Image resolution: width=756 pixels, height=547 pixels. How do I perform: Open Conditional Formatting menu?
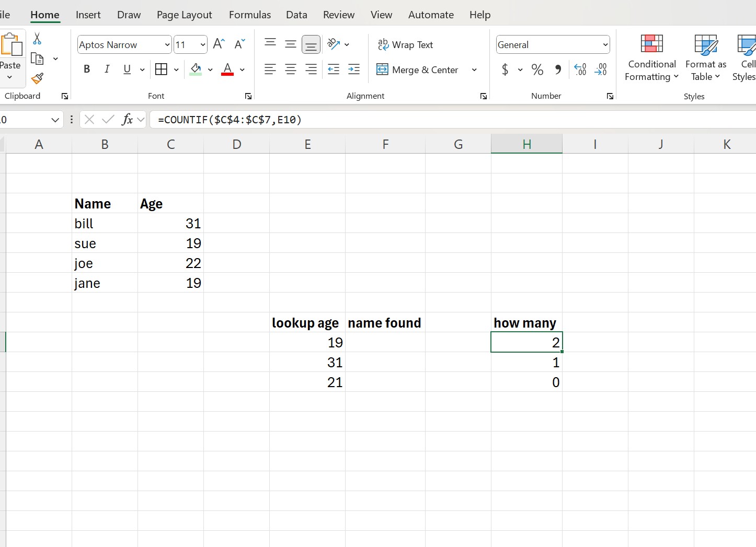[652, 57]
